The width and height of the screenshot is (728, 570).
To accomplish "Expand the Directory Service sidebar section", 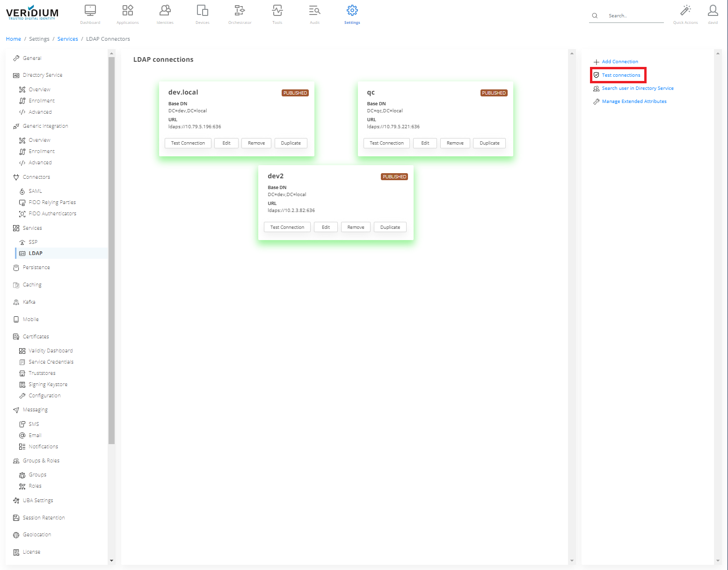I will click(x=42, y=75).
